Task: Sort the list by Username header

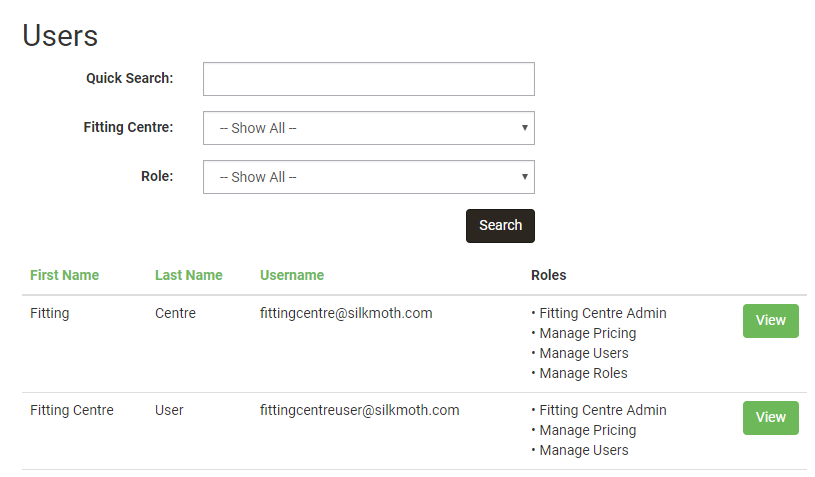Action: coord(292,275)
